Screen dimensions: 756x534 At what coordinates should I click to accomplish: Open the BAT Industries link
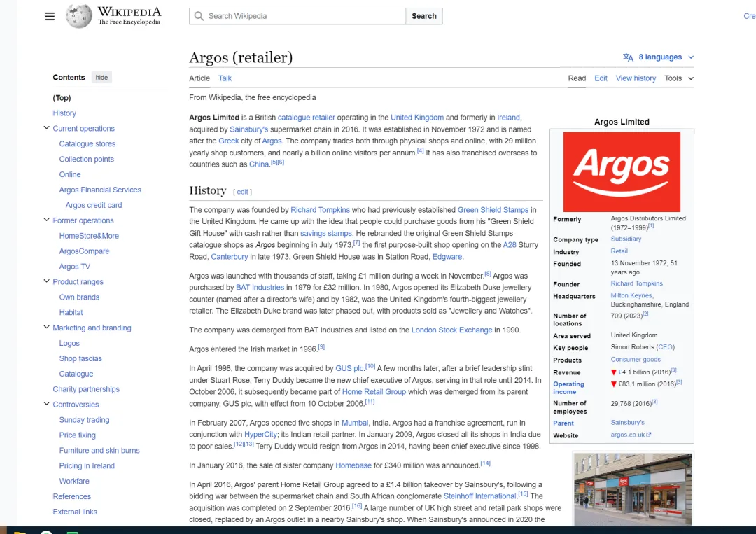[260, 287]
